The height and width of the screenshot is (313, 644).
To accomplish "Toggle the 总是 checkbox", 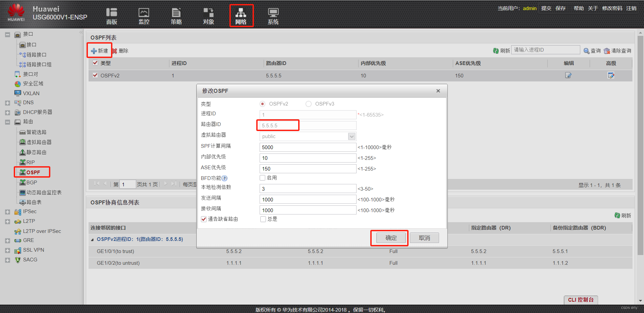I will 263,219.
